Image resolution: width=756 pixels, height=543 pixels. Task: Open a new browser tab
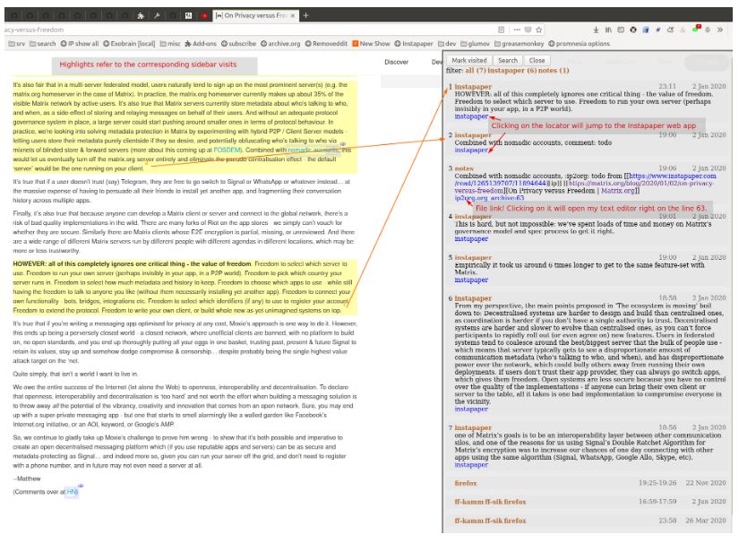(x=305, y=15)
